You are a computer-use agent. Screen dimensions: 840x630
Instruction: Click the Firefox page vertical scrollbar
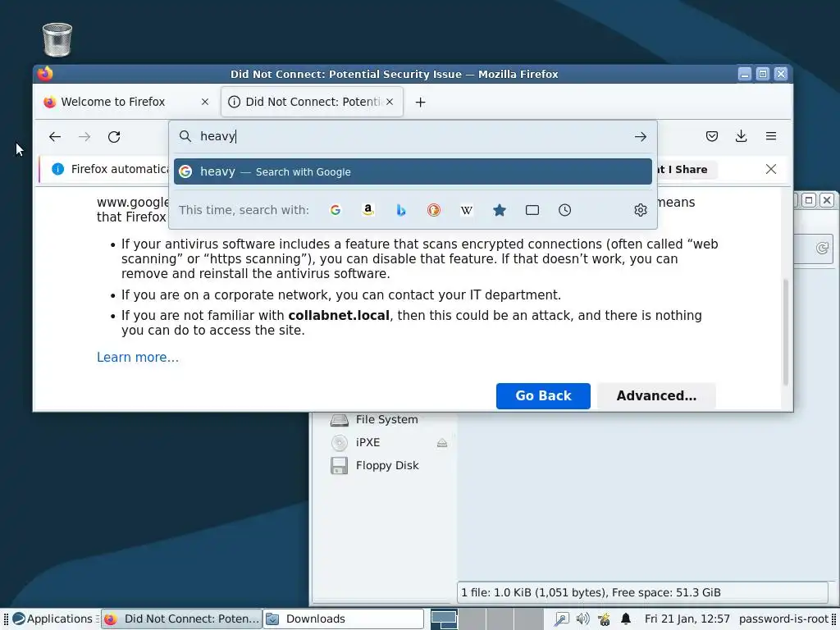(x=785, y=332)
